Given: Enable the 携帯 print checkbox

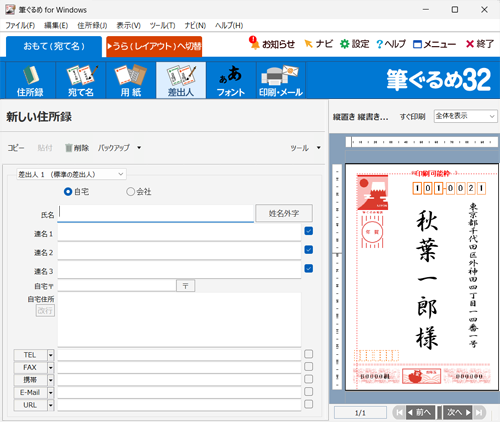Looking at the screenshot, I should (309, 379).
